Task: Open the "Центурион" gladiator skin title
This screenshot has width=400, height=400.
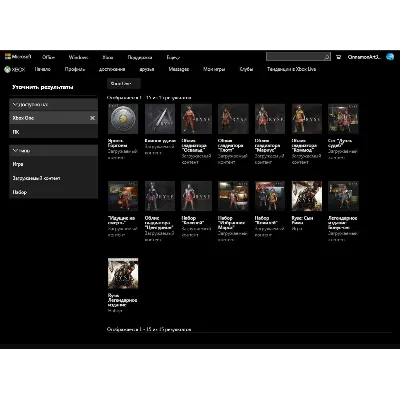Action: tap(159, 223)
